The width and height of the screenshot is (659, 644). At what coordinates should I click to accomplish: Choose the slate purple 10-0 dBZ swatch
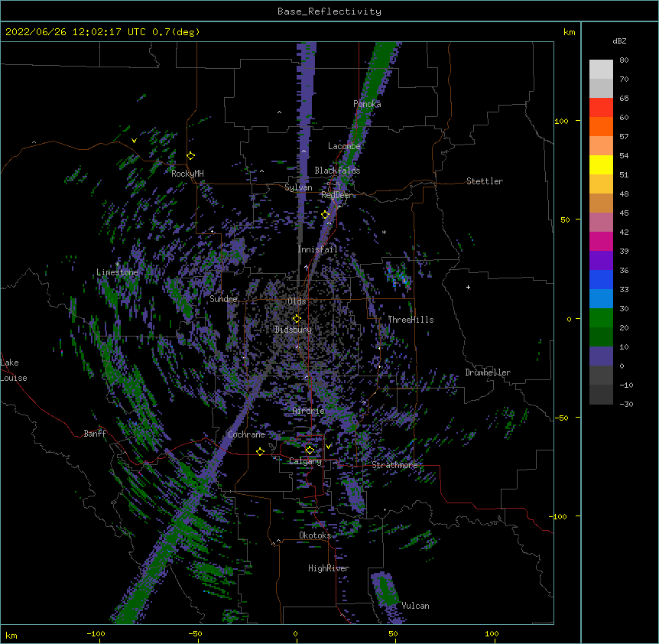click(601, 356)
